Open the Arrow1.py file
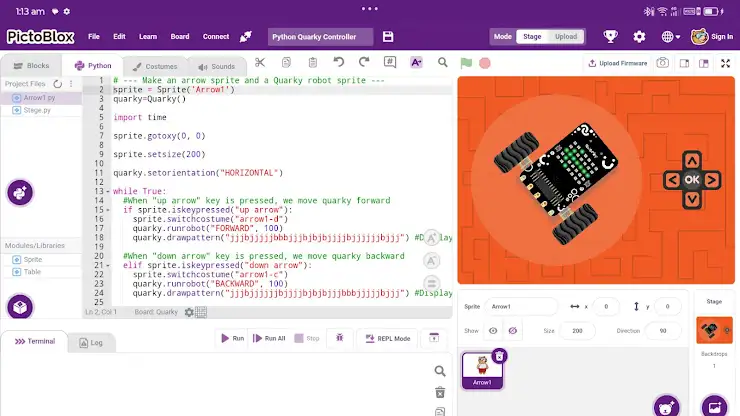The width and height of the screenshot is (740, 416). coord(40,97)
